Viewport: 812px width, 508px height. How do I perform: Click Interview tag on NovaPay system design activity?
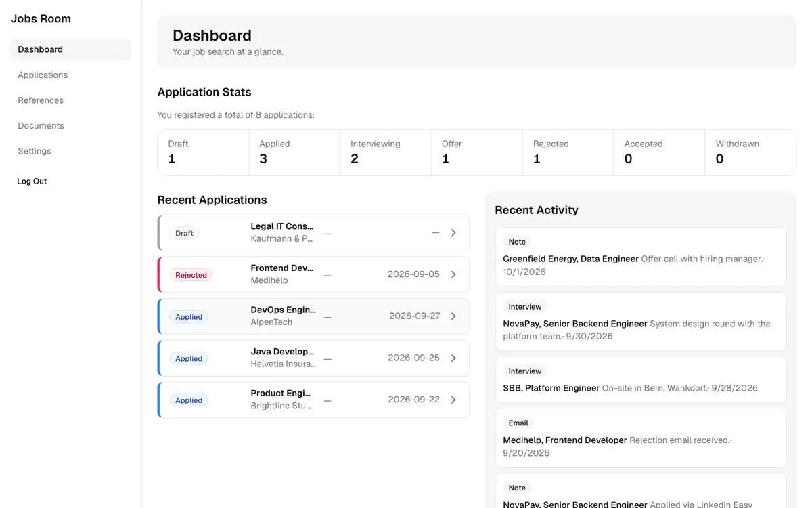point(525,307)
